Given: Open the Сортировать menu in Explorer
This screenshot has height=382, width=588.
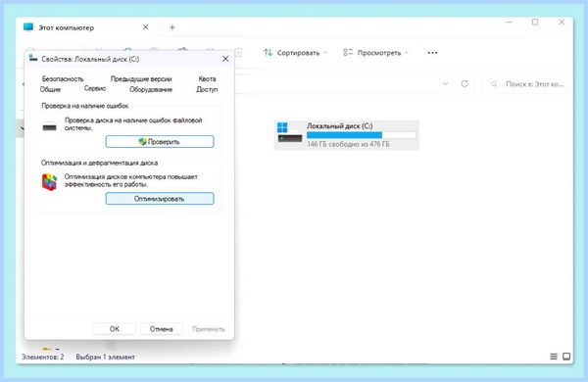Looking at the screenshot, I should tap(295, 53).
